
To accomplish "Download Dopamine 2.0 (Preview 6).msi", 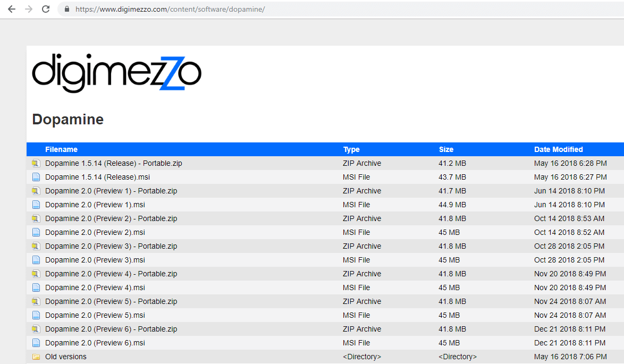I will pos(95,343).
